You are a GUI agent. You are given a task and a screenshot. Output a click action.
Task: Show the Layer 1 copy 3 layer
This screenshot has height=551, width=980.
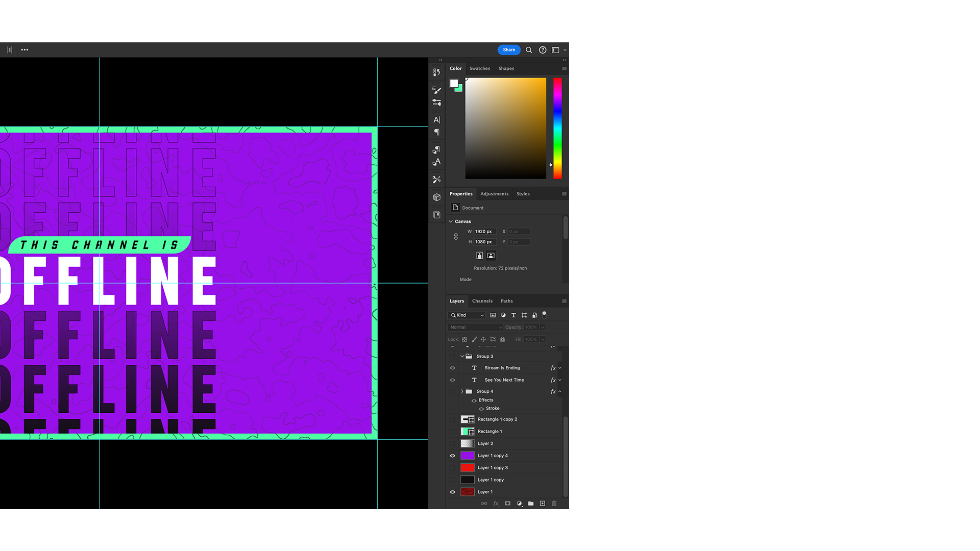[452, 467]
